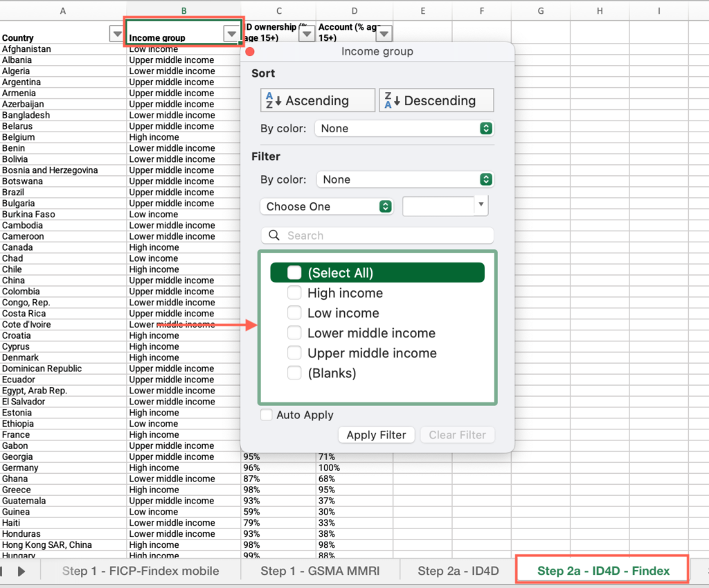The width and height of the screenshot is (709, 588).
Task: Select the Dominican Republic cell
Action: (63, 368)
